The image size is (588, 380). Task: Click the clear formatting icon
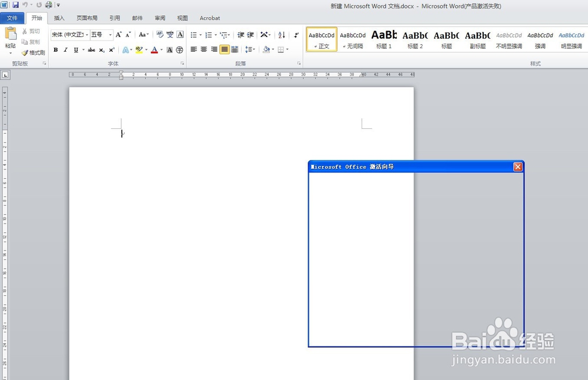pyautogui.click(x=160, y=35)
